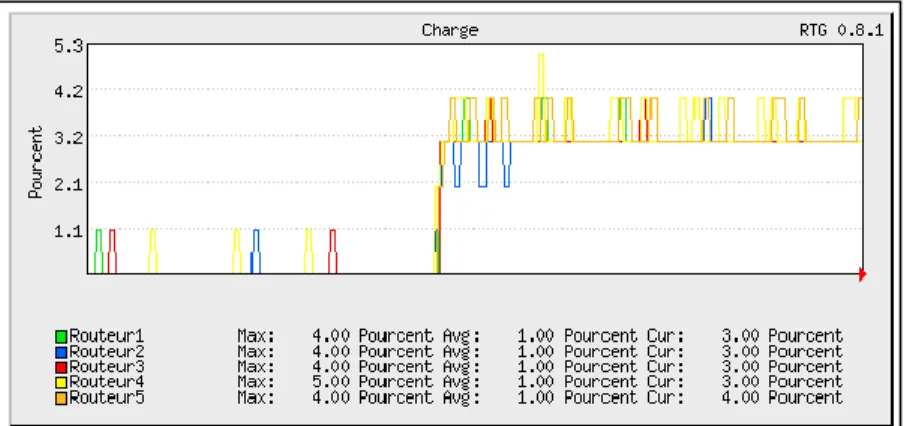Click Routeur3 Avg value 1.00

click(x=536, y=367)
